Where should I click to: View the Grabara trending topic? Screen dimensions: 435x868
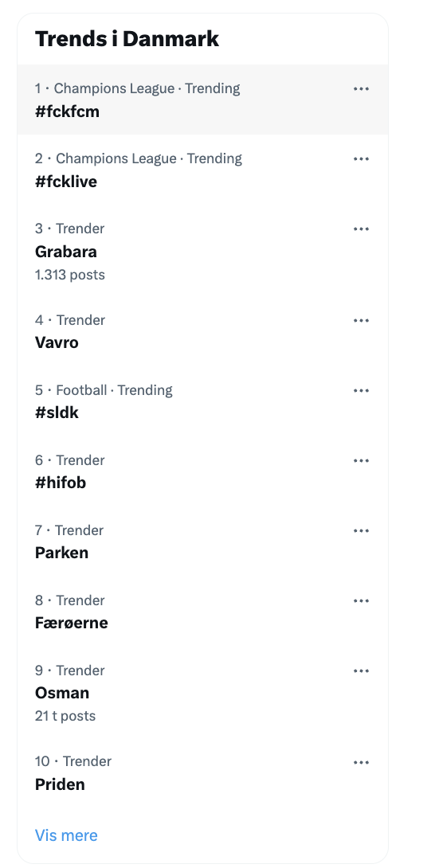point(203,251)
